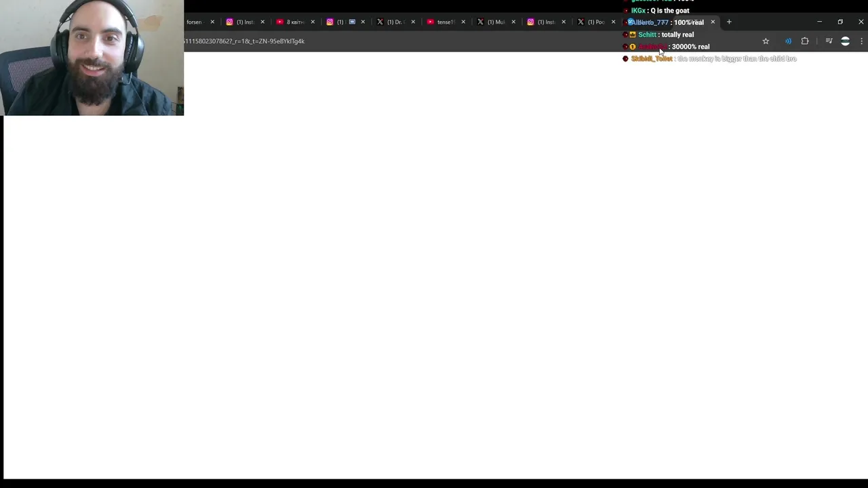This screenshot has height=488, width=868.
Task: Click chat message 'Q is the goat'
Action: click(x=670, y=11)
